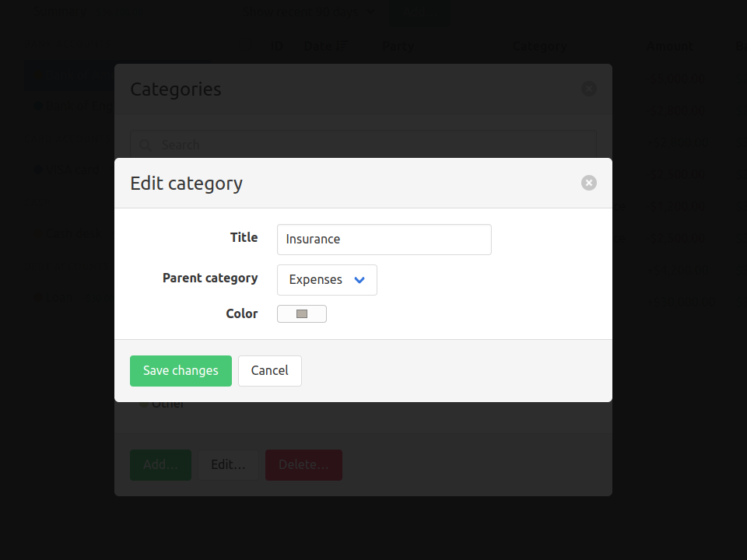Image resolution: width=747 pixels, height=560 pixels.
Task: Click the Amount column header
Action: click(670, 46)
